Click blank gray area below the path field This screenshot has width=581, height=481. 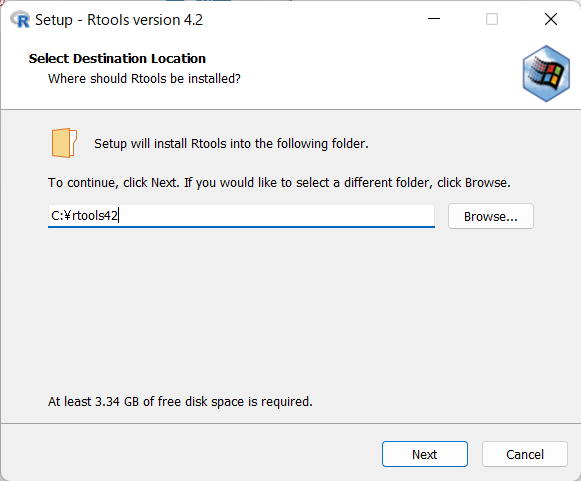(289, 308)
